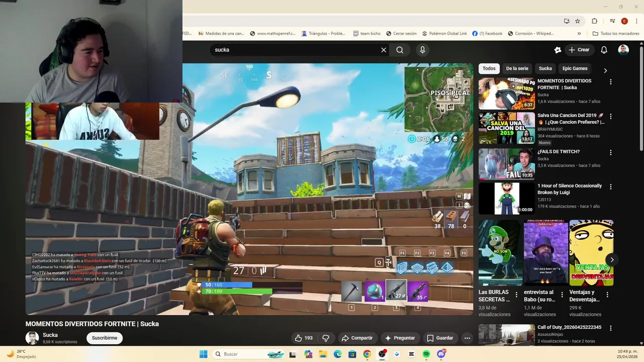Show hidden bookmarks with the chevron
644x362 pixels.
point(579,34)
